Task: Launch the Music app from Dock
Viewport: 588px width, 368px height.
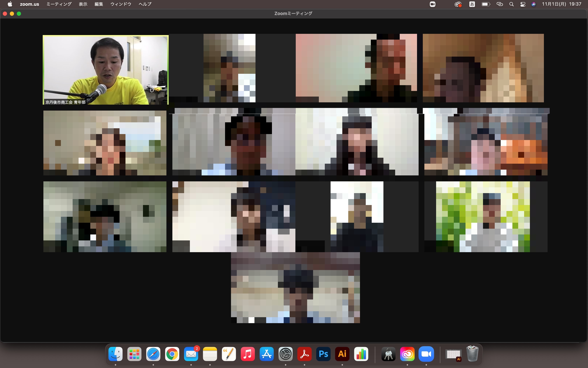Action: pos(248,354)
